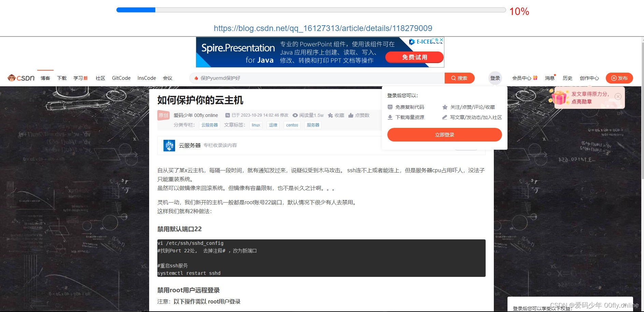The image size is (644, 312).
Task: Open the blog.csdn.net article link
Action: point(323,28)
